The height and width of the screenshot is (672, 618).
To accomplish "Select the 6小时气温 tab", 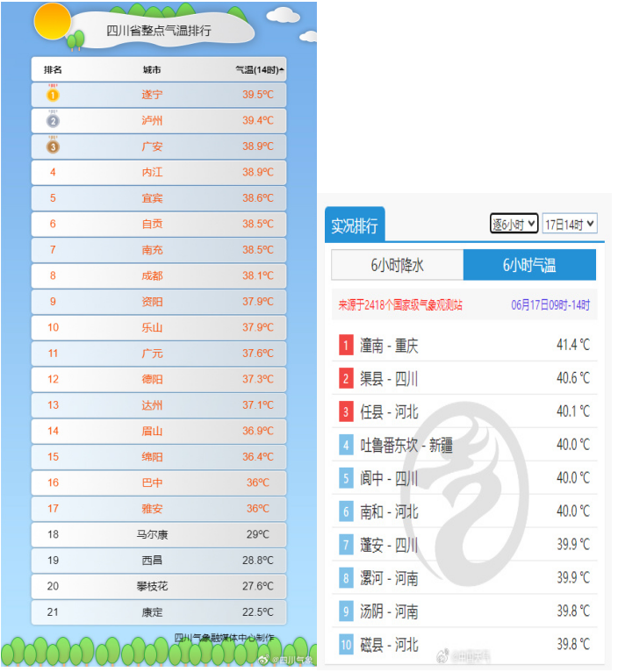I will pos(529,265).
